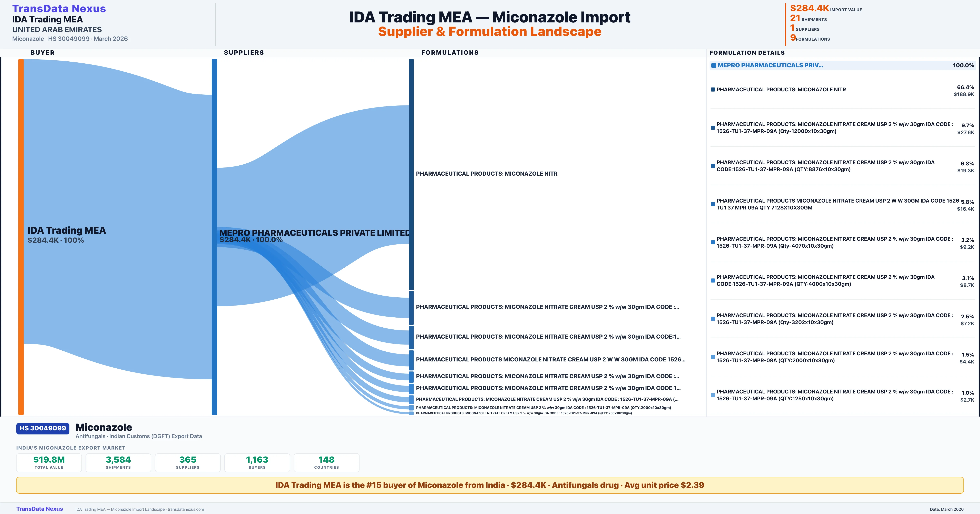Click the 66.4% MICONAZOLE NITR legend swatch

point(713,90)
